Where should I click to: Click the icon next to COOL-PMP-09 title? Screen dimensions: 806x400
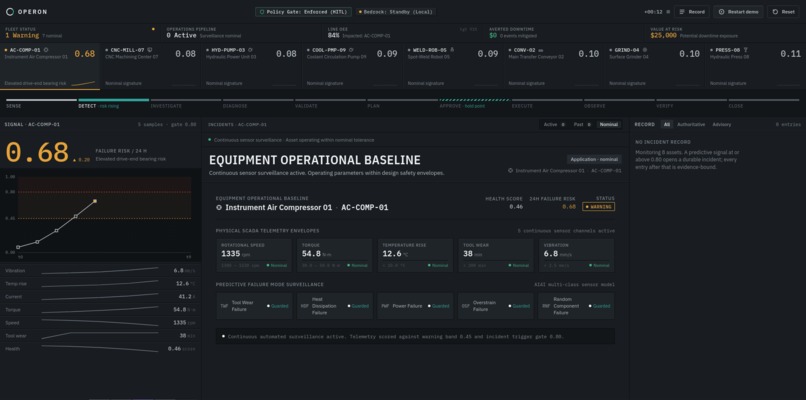351,50
